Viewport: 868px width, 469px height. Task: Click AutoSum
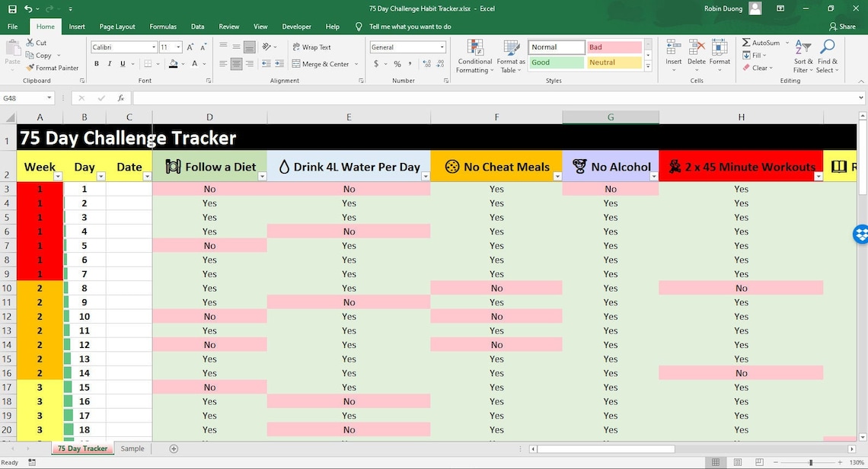(x=761, y=43)
